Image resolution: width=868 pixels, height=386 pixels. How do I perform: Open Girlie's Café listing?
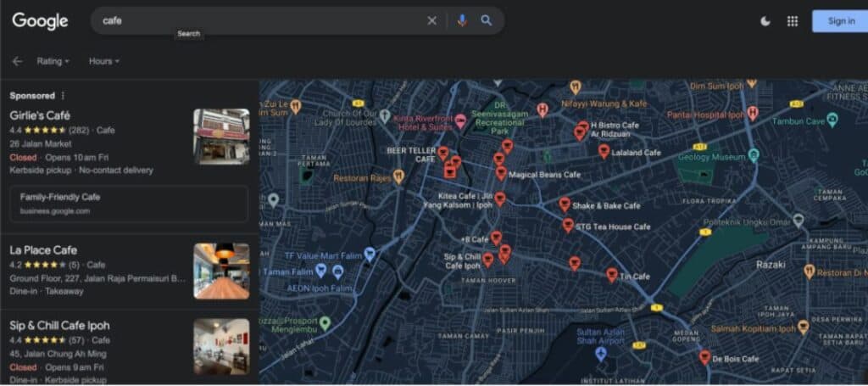coord(40,115)
